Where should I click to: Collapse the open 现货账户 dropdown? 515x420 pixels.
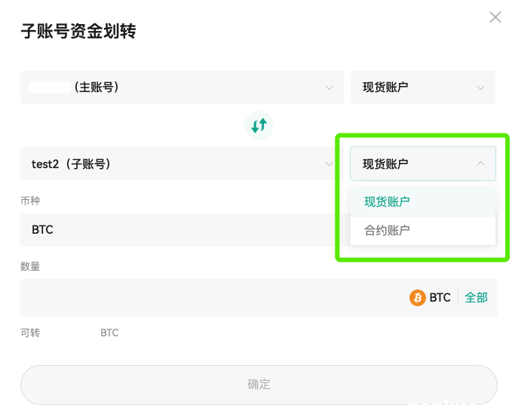[423, 164]
